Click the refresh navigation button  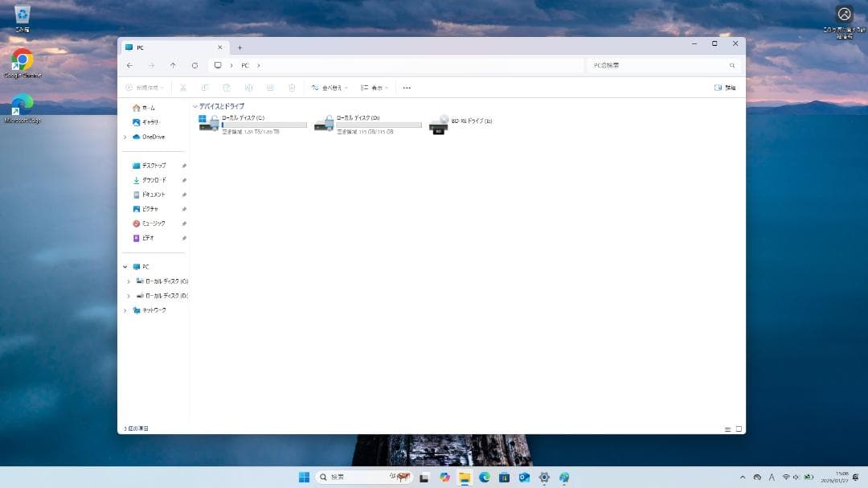click(x=194, y=65)
